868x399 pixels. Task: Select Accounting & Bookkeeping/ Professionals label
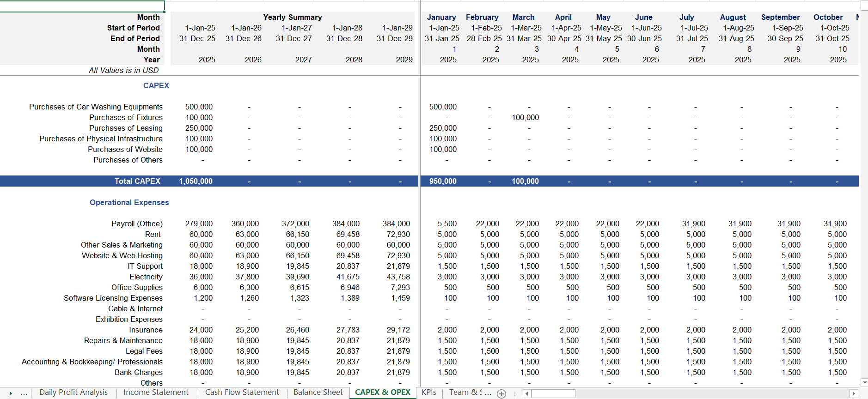click(x=92, y=362)
